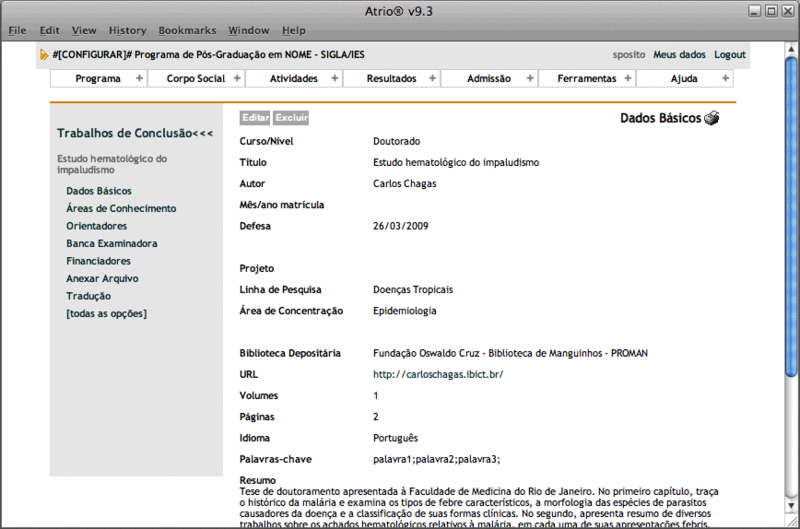Click the printer icon beside Dados Básicos
The height and width of the screenshot is (529, 800).
pos(711,118)
